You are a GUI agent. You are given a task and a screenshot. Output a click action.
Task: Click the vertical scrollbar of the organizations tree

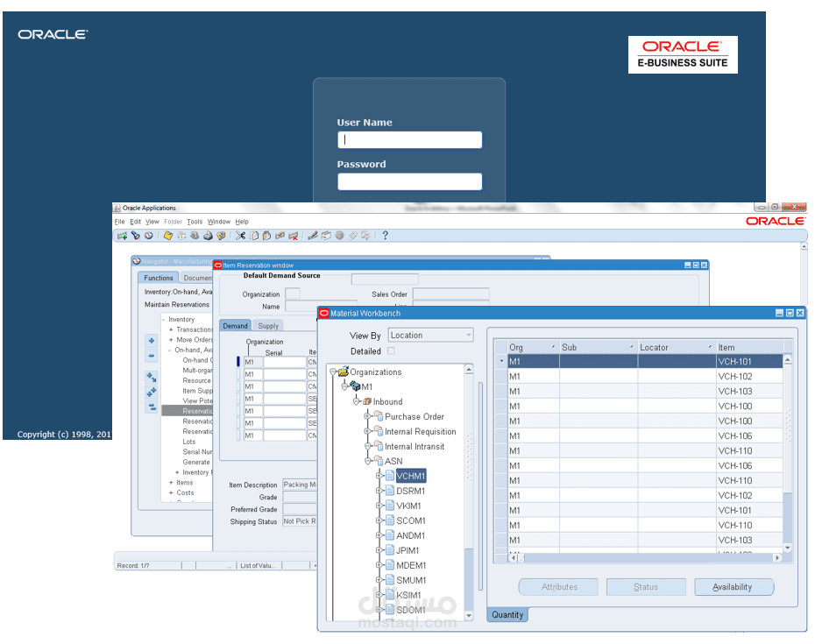pyautogui.click(x=469, y=492)
